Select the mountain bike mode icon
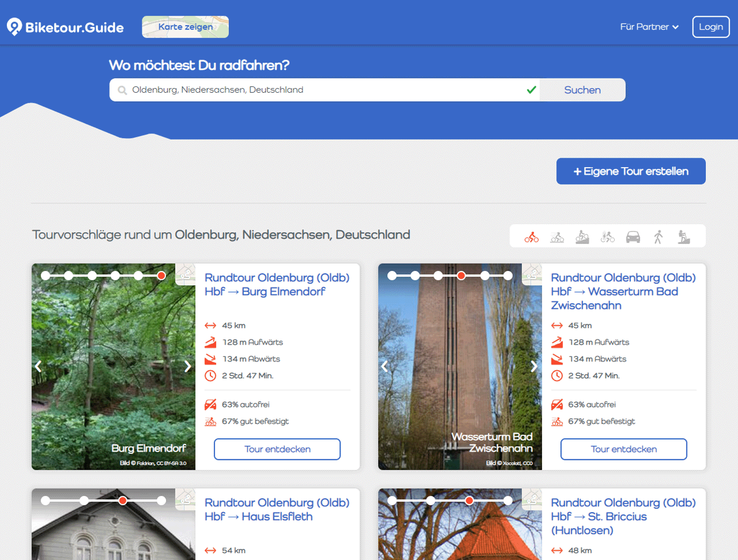This screenshot has height=560, width=738. pos(582,237)
